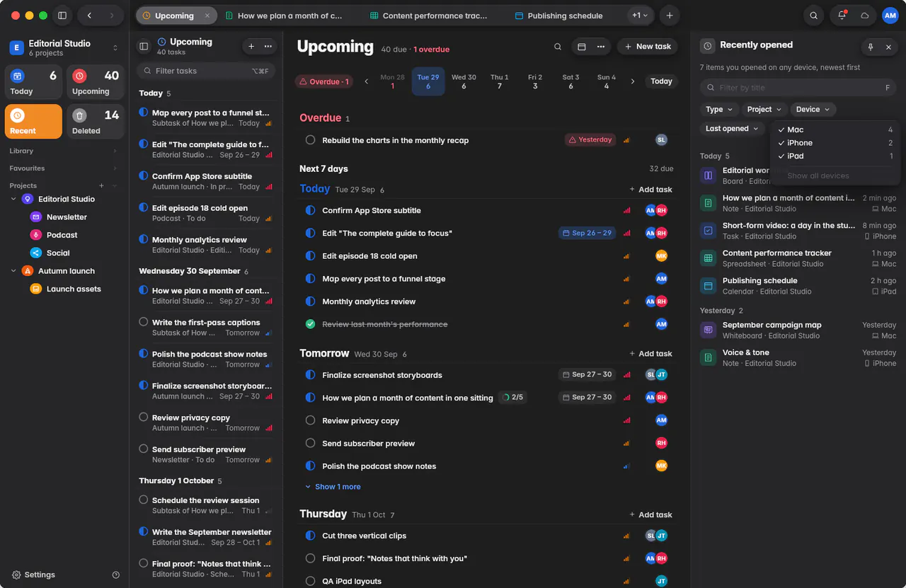Screen dimensions: 906x588
Task: Change the "Last opened" sort dropdown
Action: 732,129
